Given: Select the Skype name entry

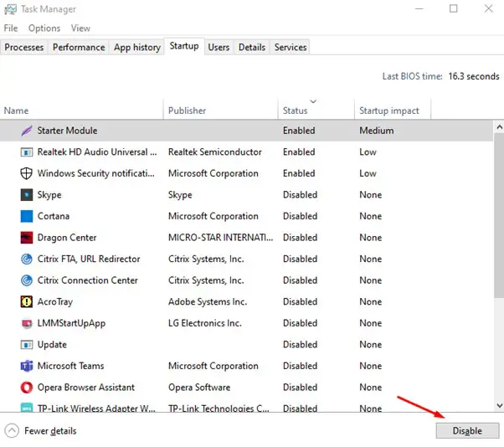Looking at the screenshot, I should click(49, 195).
